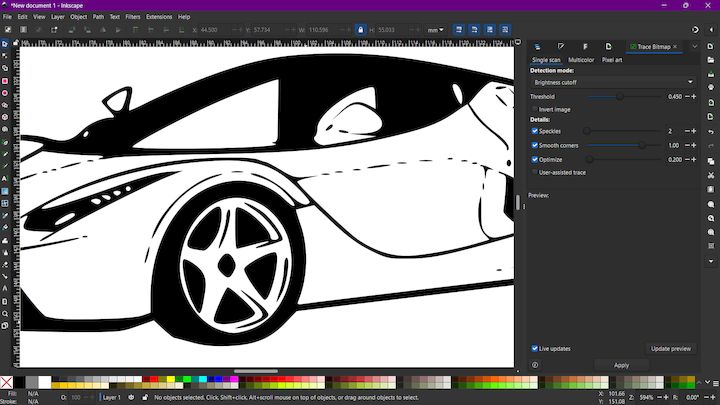Open the Layer 1 selector in status bar
Screen dimensions: 720x405
tap(112, 397)
